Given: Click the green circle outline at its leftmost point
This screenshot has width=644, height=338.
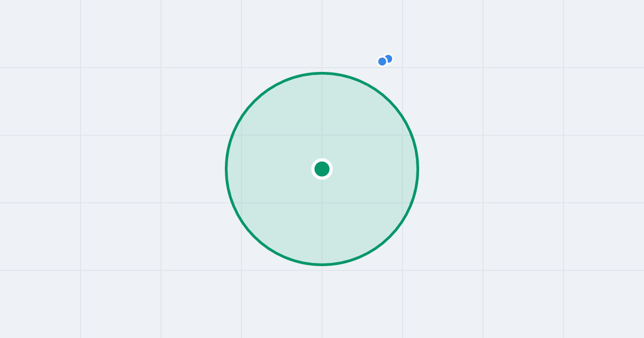Looking at the screenshot, I should coord(226,169).
